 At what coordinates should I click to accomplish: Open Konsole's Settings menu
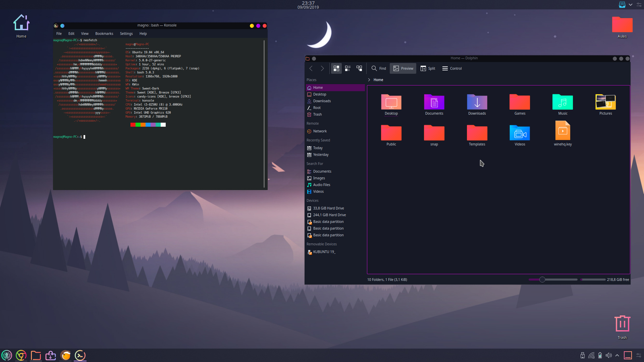point(126,34)
